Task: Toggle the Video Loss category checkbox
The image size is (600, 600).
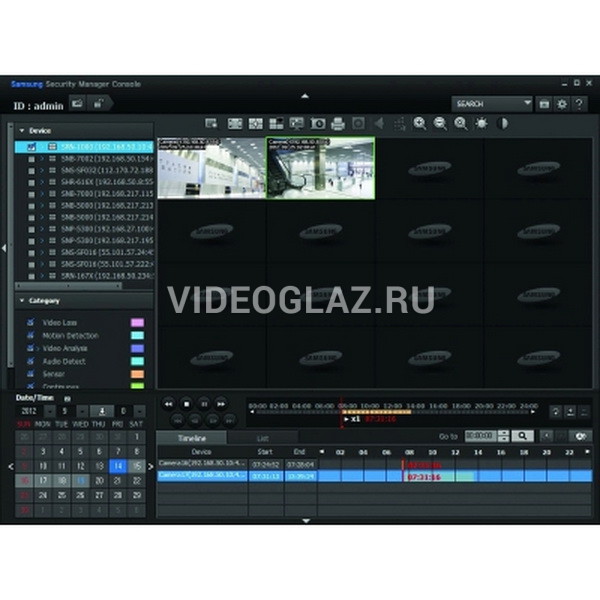Action: click(31, 322)
